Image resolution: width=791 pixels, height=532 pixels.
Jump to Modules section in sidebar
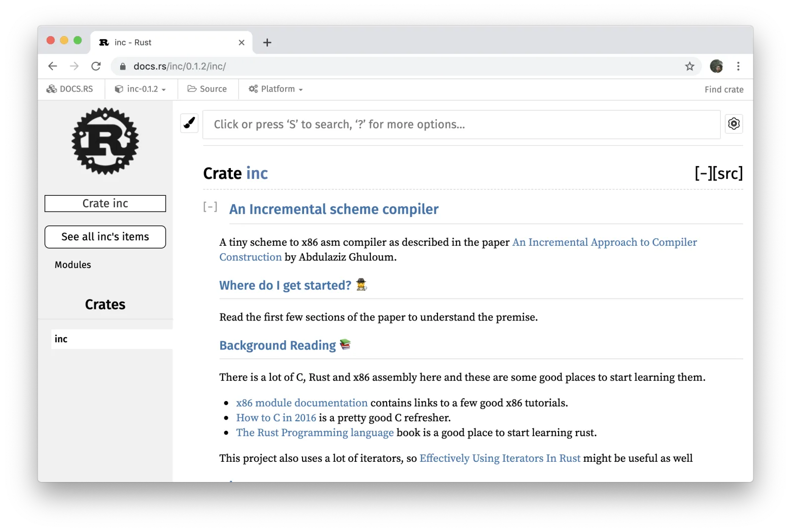73,265
